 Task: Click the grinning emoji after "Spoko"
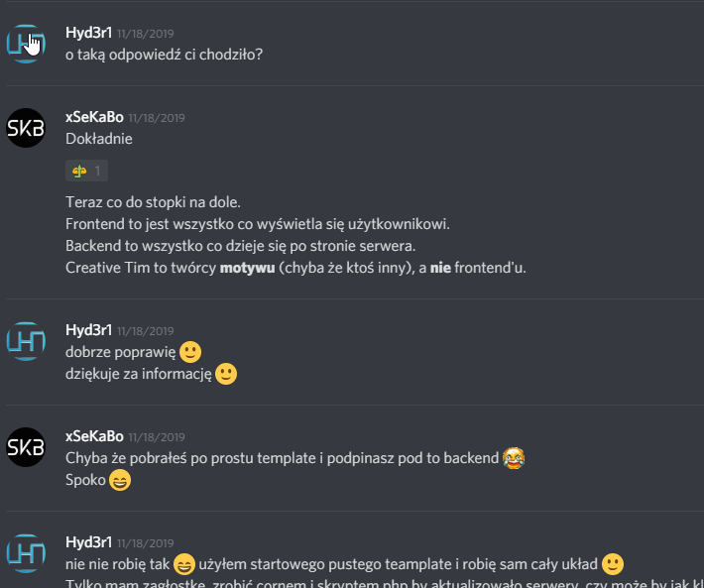click(120, 480)
